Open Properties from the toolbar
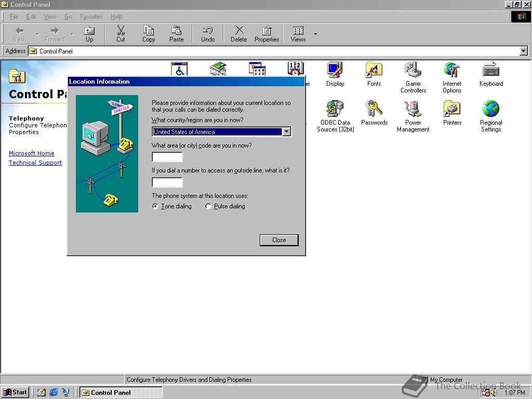 tap(267, 34)
